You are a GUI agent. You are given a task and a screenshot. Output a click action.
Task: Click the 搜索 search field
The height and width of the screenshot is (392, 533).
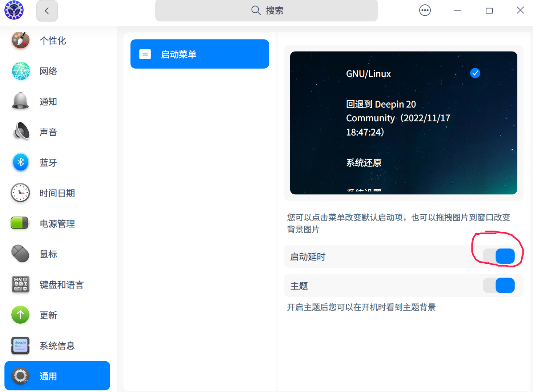pos(266,11)
